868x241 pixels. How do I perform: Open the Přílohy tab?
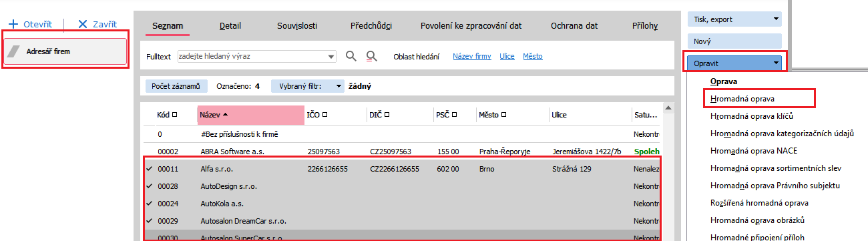[645, 26]
